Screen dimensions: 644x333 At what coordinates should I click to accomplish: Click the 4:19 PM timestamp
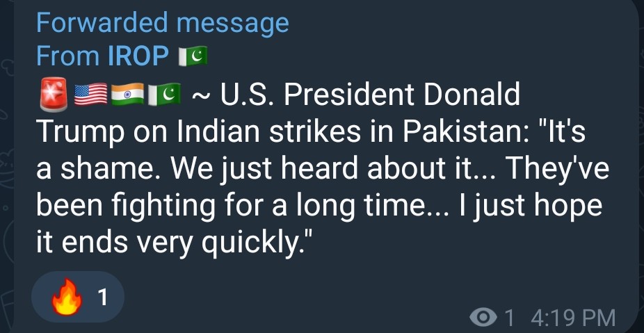572,318
